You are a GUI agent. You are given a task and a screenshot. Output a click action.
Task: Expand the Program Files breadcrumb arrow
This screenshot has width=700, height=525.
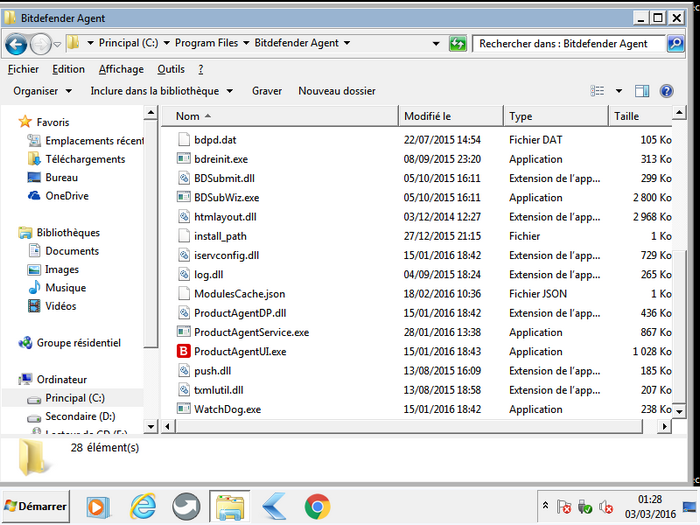pos(246,43)
